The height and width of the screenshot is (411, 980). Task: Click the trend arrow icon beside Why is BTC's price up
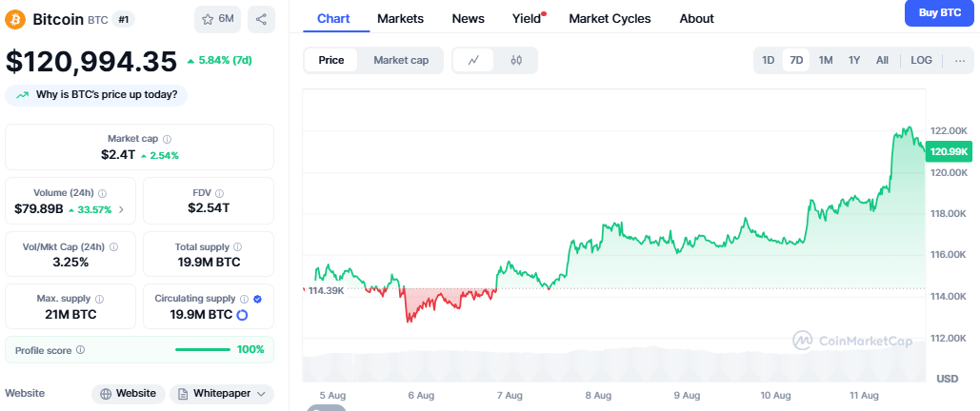coord(23,95)
